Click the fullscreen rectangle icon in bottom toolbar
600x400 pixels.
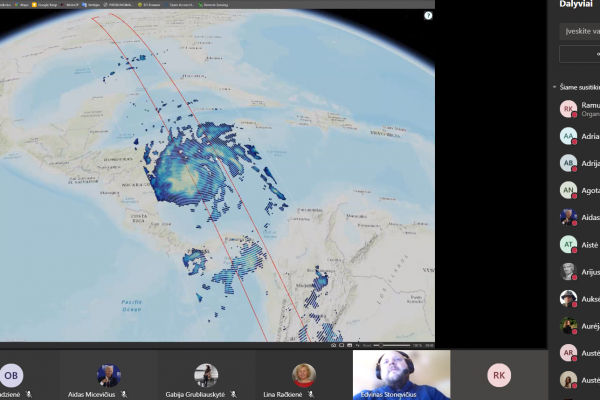341,345
